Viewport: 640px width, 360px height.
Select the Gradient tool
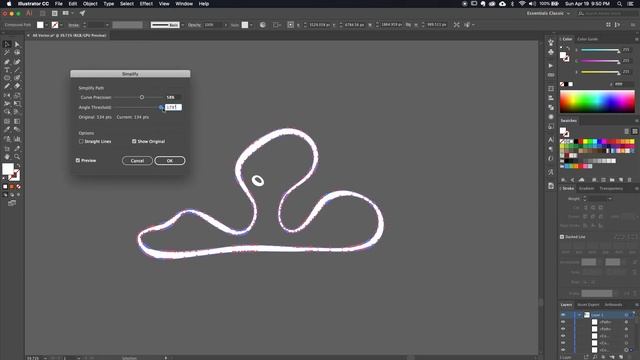(x=17, y=121)
